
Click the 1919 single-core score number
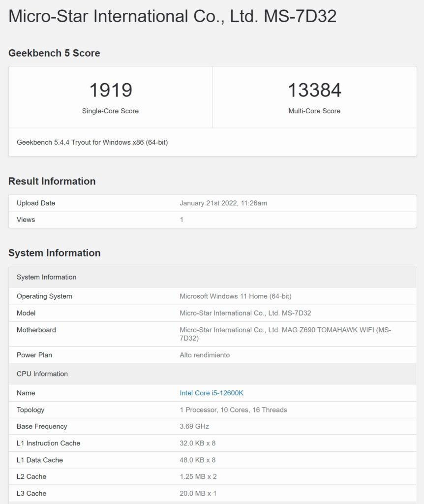pos(111,90)
